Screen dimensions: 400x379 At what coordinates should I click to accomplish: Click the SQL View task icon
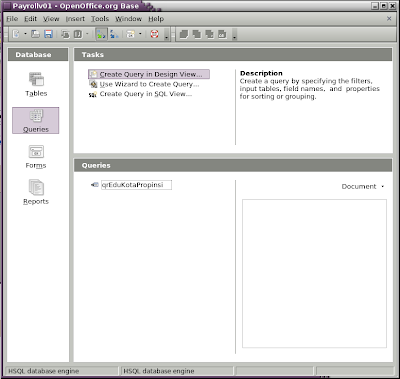click(x=93, y=94)
